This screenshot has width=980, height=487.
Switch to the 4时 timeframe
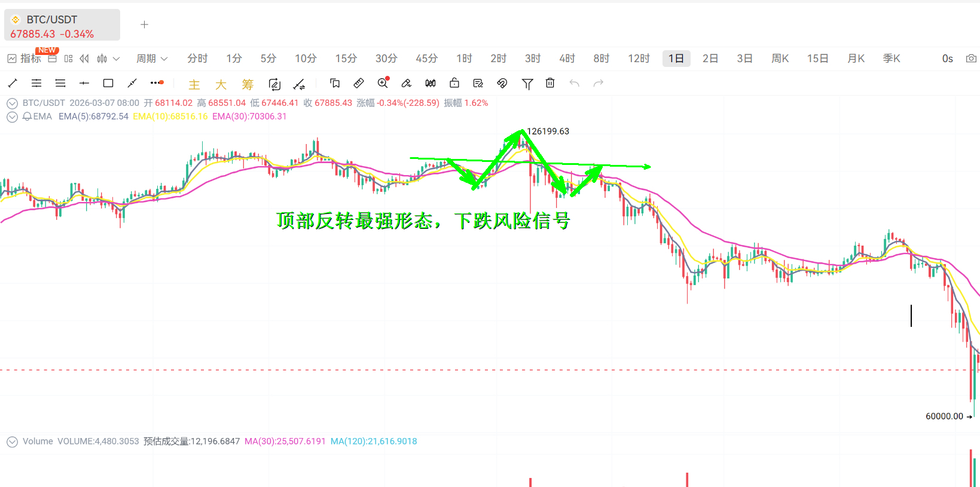click(x=567, y=59)
